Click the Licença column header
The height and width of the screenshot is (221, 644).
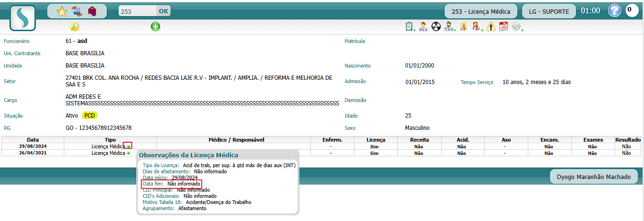(376, 140)
